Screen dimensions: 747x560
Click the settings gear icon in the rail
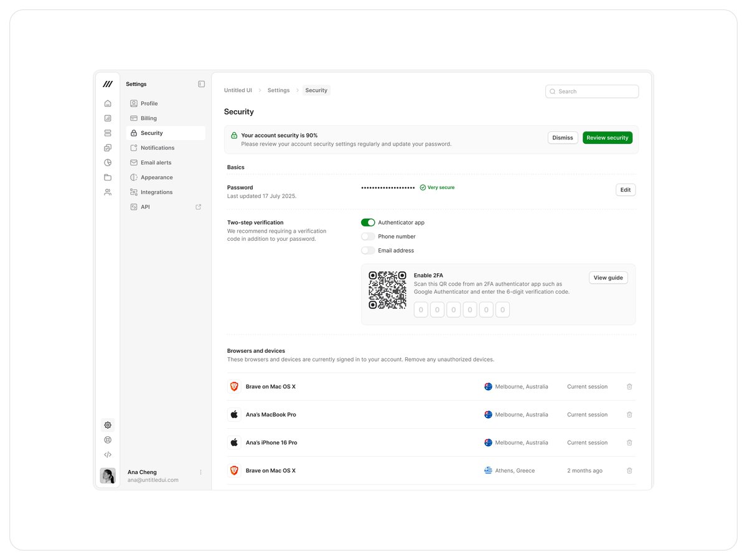pyautogui.click(x=108, y=425)
